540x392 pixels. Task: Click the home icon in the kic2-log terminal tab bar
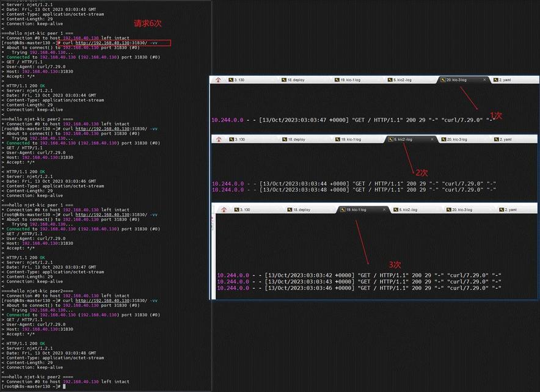(x=219, y=139)
